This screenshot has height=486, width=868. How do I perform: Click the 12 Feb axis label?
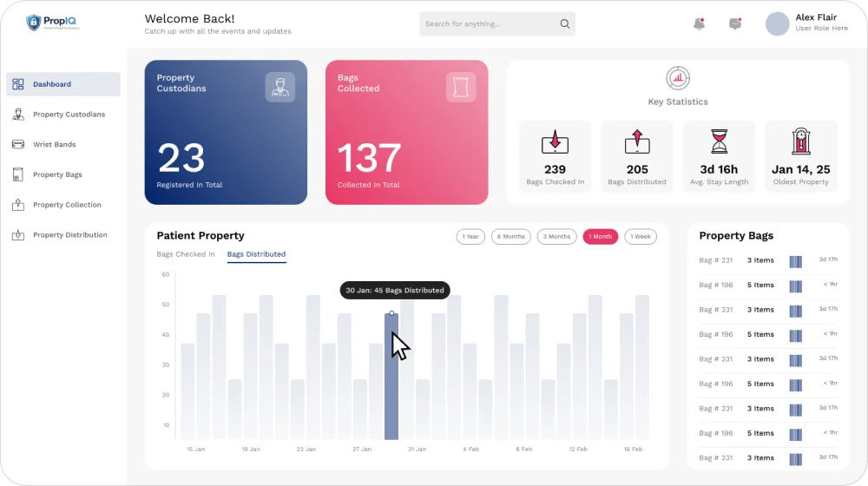(x=578, y=450)
